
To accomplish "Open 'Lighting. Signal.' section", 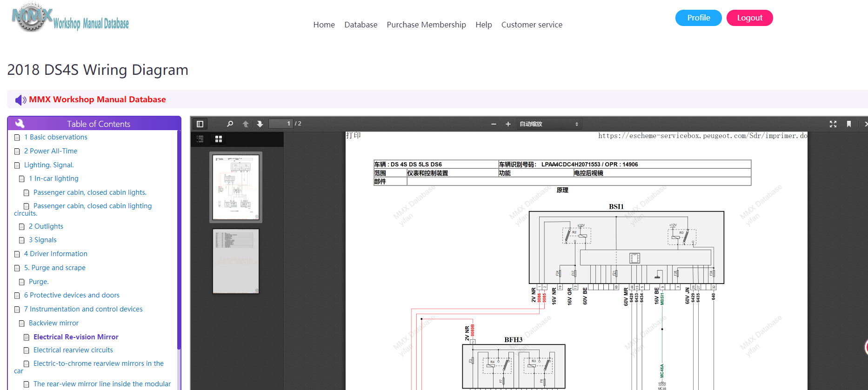I will click(x=49, y=165).
